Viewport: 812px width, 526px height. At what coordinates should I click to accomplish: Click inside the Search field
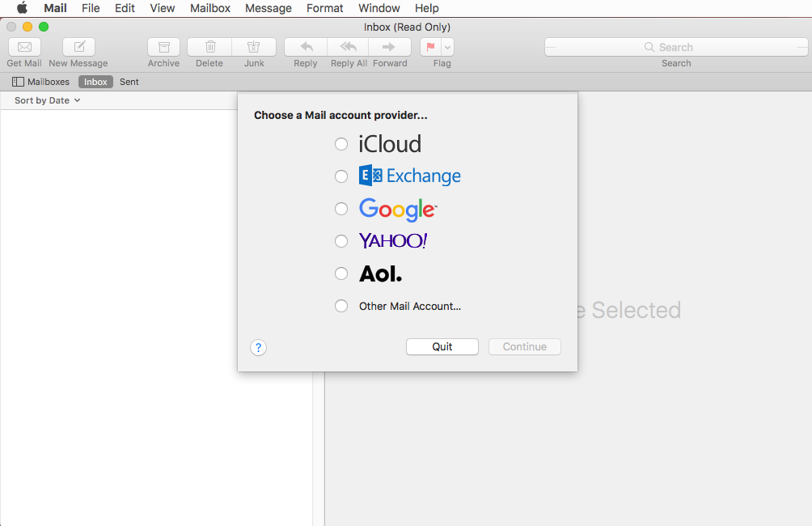(676, 47)
